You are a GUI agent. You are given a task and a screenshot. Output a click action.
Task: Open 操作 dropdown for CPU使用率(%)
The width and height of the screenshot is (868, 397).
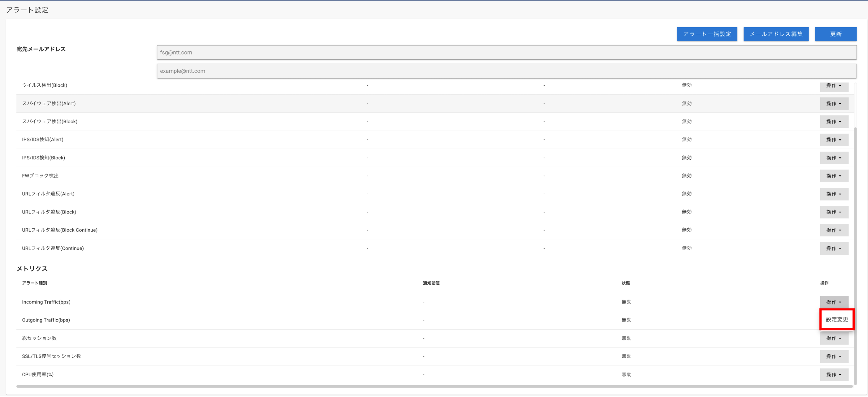point(834,375)
